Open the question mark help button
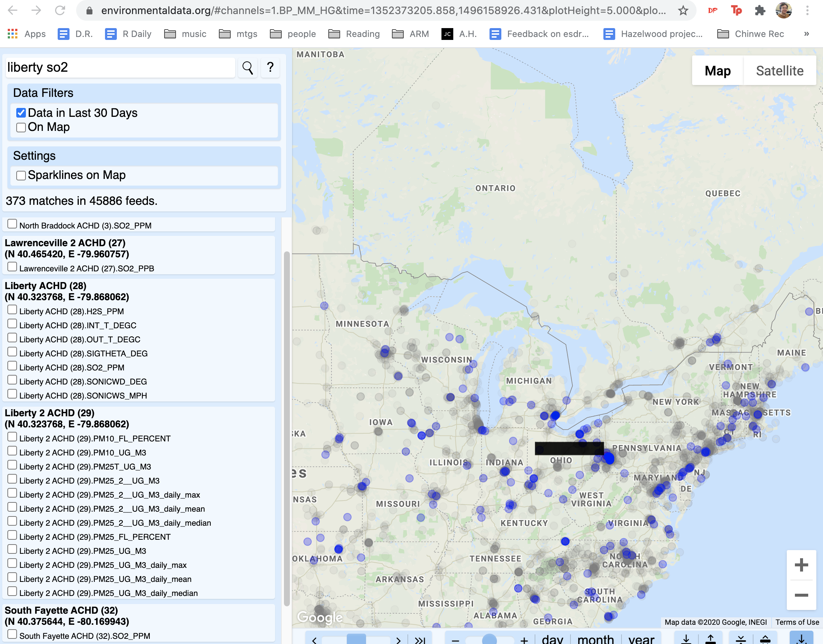The width and height of the screenshot is (823, 644). tap(270, 68)
